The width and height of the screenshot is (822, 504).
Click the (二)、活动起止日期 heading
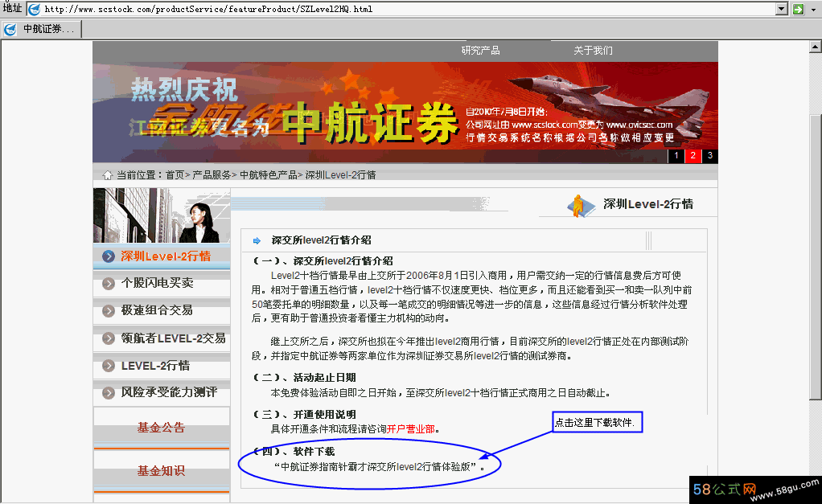point(305,378)
